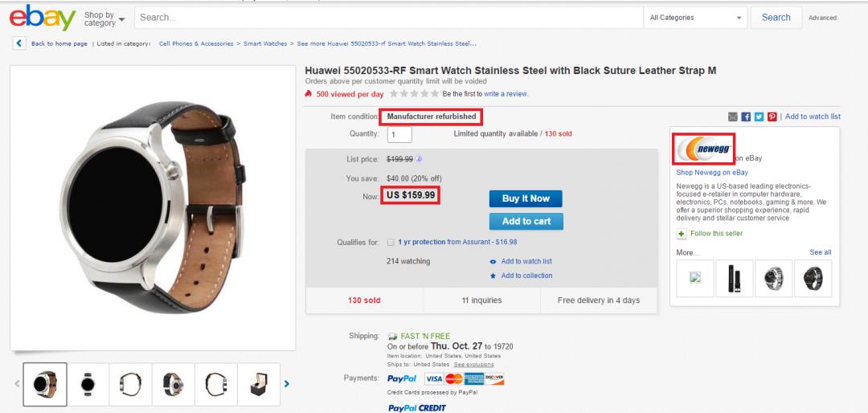Click Add to cart button
The width and height of the screenshot is (868, 413).
526,221
